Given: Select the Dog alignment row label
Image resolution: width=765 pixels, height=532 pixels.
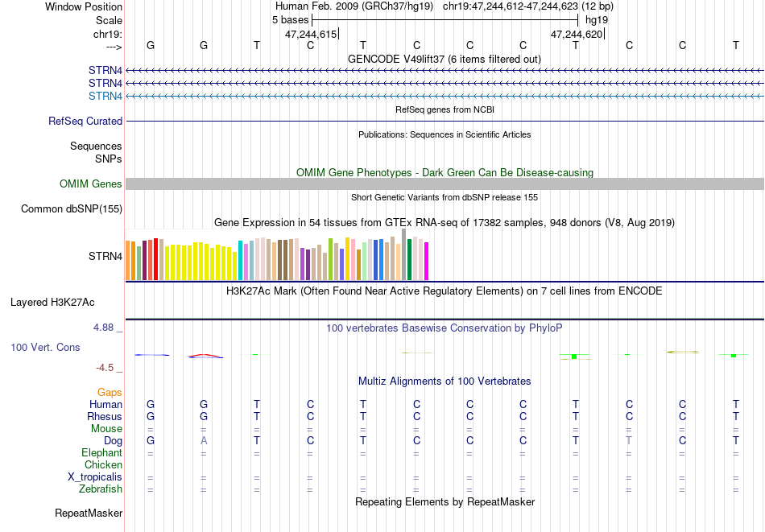Looking at the screenshot, I should click(113, 441).
